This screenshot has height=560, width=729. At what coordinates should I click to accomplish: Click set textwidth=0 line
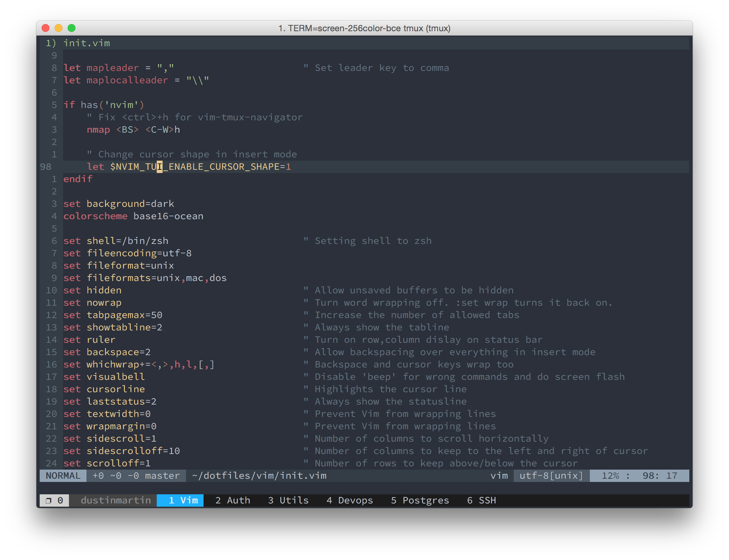(x=107, y=414)
